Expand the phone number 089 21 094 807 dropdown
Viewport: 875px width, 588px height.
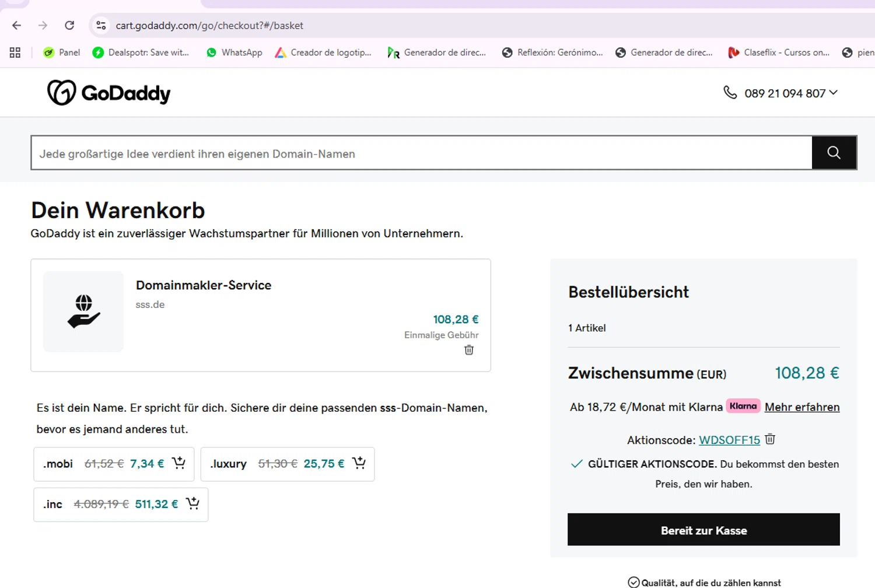click(x=833, y=93)
